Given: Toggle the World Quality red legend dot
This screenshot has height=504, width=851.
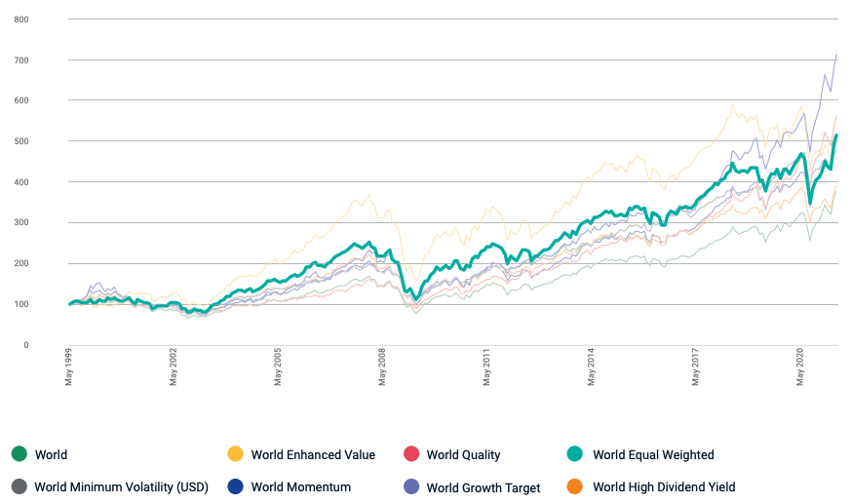Looking at the screenshot, I should [x=411, y=454].
